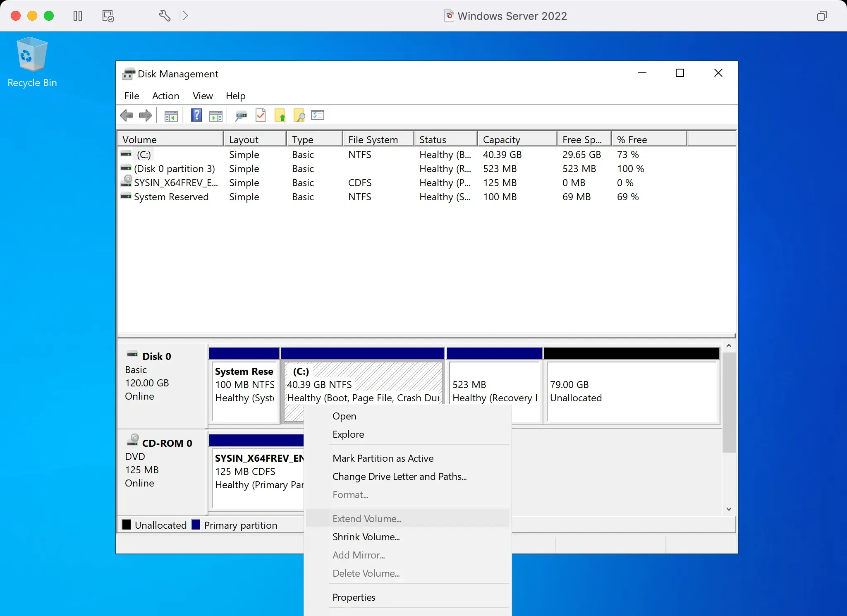Click the scroll up arrow in disk pane
Viewport: 847px width, 616px height.
click(729, 346)
